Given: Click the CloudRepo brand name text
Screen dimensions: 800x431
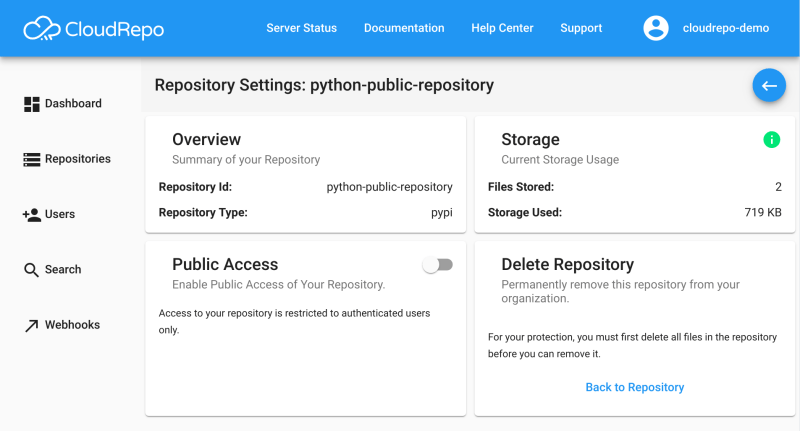Looking at the screenshot, I should tap(115, 29).
